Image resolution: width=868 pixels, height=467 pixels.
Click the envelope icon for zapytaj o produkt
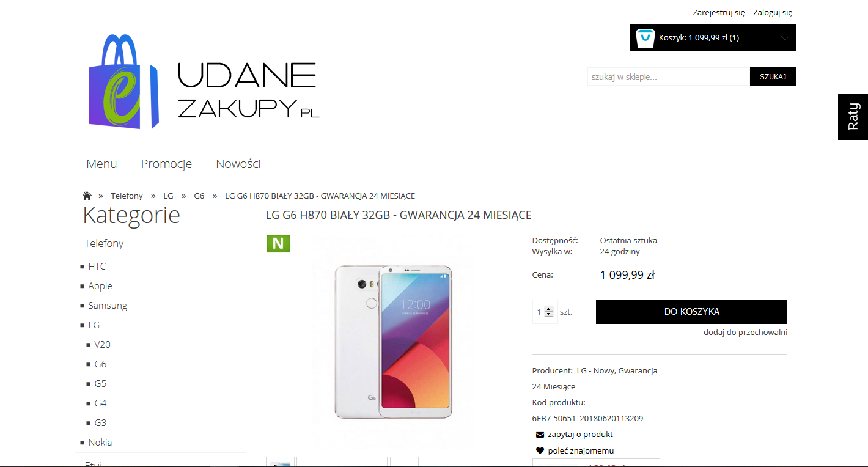540,435
